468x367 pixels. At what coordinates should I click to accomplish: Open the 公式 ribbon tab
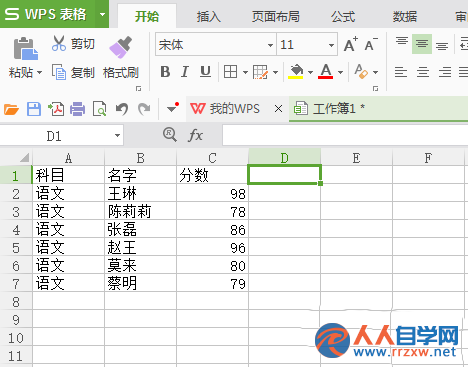point(343,16)
